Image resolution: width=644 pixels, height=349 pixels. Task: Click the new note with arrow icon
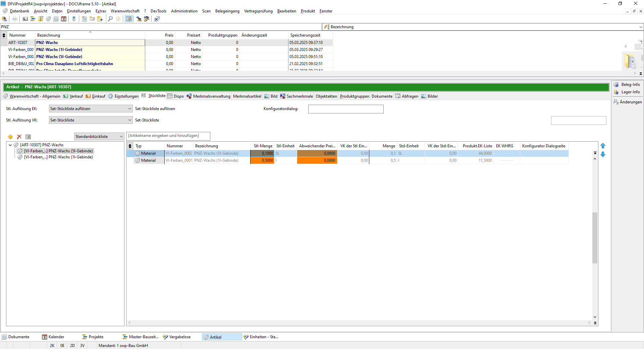(x=100, y=19)
